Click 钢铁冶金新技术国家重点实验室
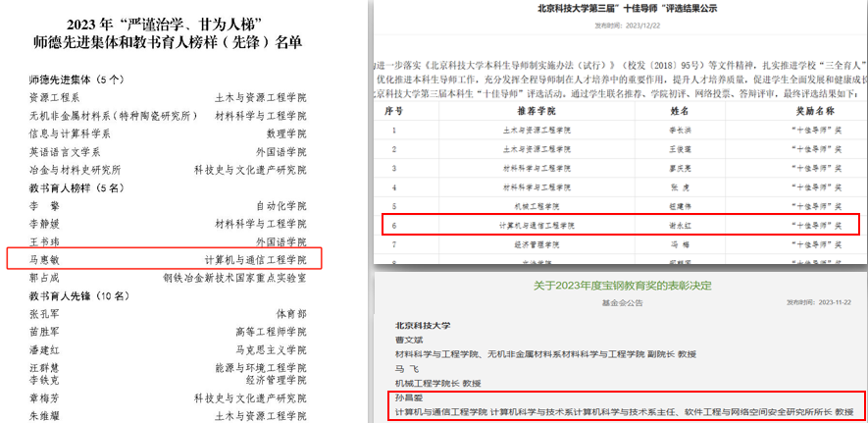868x423 pixels. coord(234,278)
